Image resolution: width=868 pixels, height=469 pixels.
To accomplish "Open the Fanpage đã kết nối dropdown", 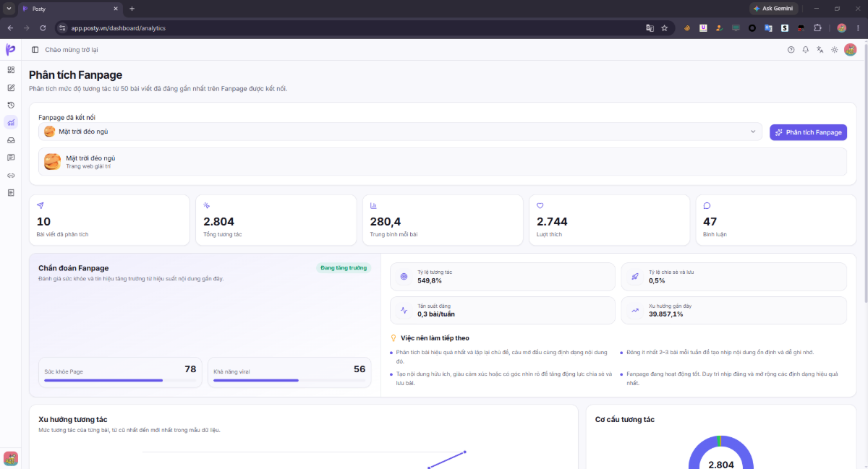I will coord(400,132).
